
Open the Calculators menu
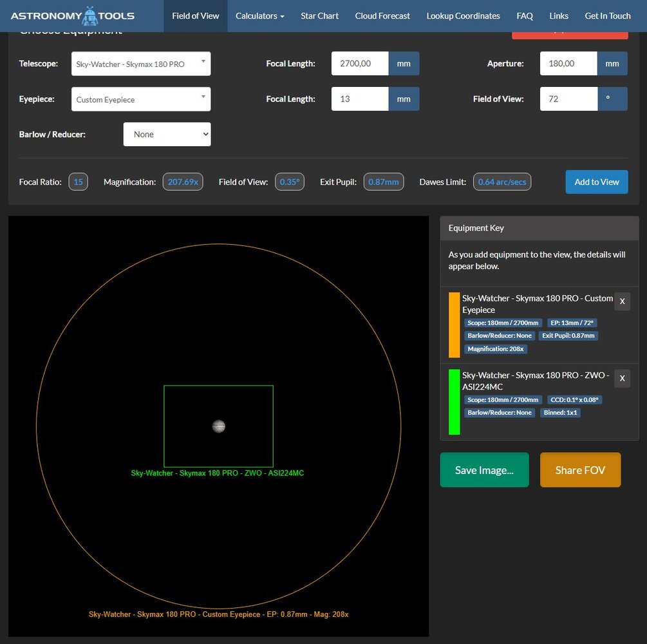(259, 15)
